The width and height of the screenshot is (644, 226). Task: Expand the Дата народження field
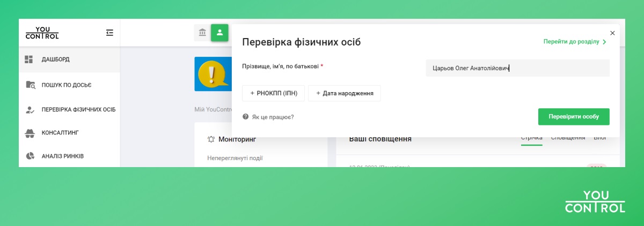click(x=344, y=93)
